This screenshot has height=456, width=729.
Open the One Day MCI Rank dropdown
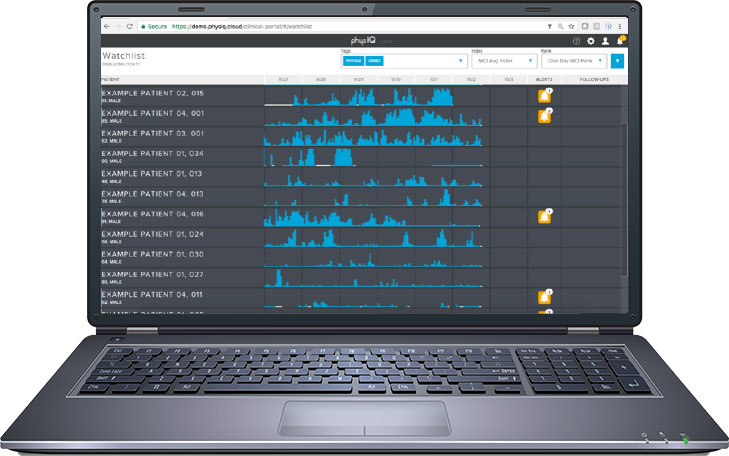[x=601, y=61]
